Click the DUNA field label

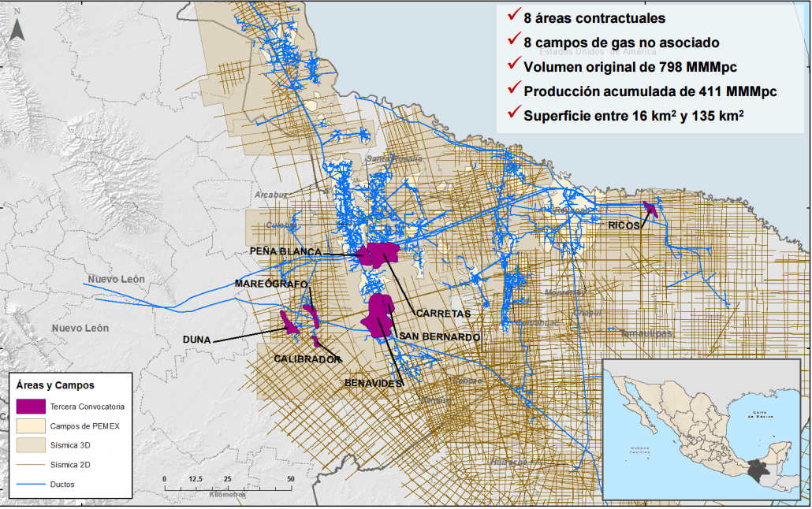coord(197,340)
